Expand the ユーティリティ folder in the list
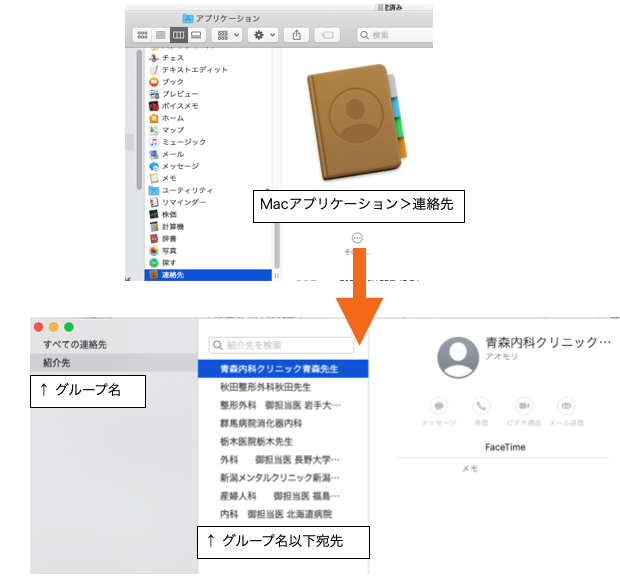Screen dimensions: 620x585 coord(186,190)
